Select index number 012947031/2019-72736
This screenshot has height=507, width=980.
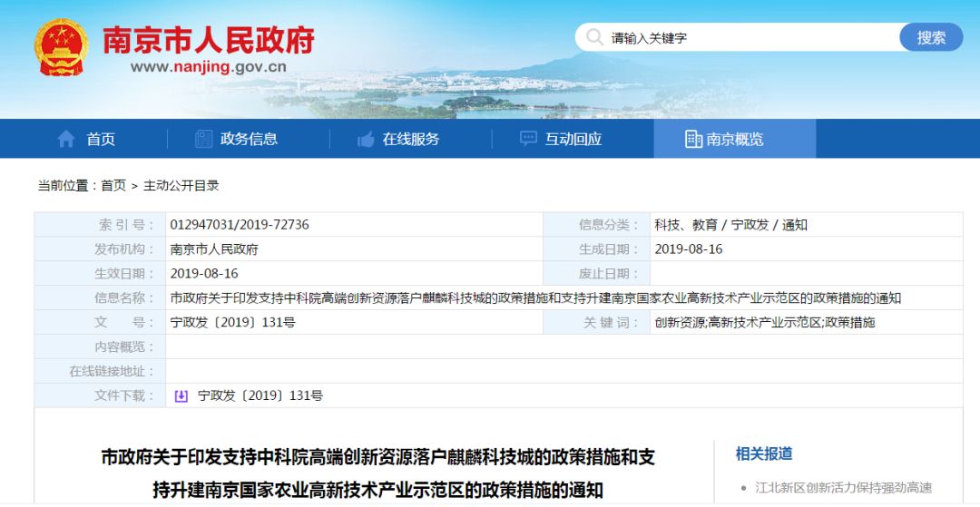coord(240,225)
